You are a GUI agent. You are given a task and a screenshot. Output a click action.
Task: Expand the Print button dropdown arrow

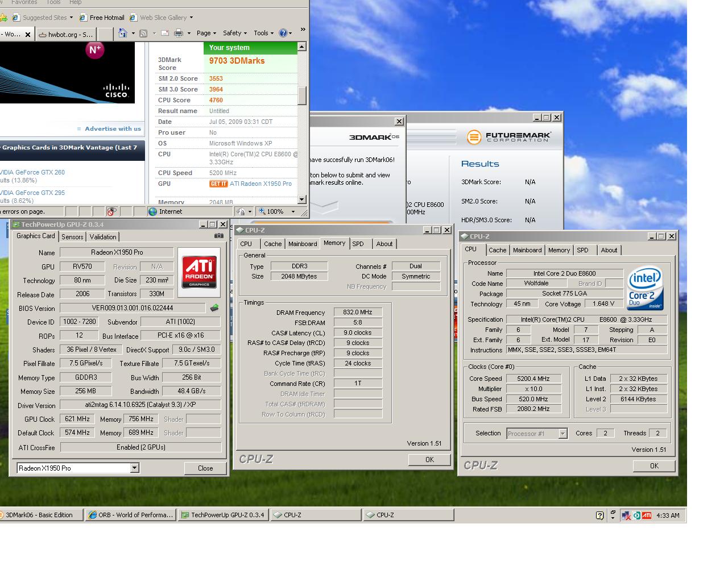pyautogui.click(x=189, y=34)
